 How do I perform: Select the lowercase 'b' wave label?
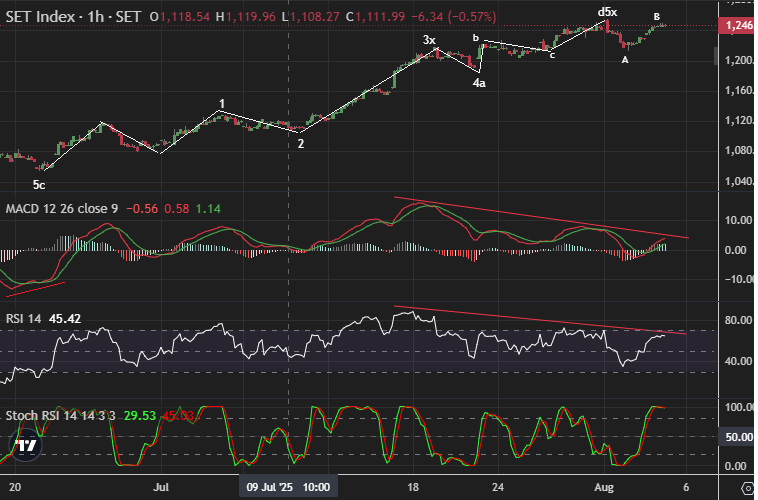coord(476,38)
